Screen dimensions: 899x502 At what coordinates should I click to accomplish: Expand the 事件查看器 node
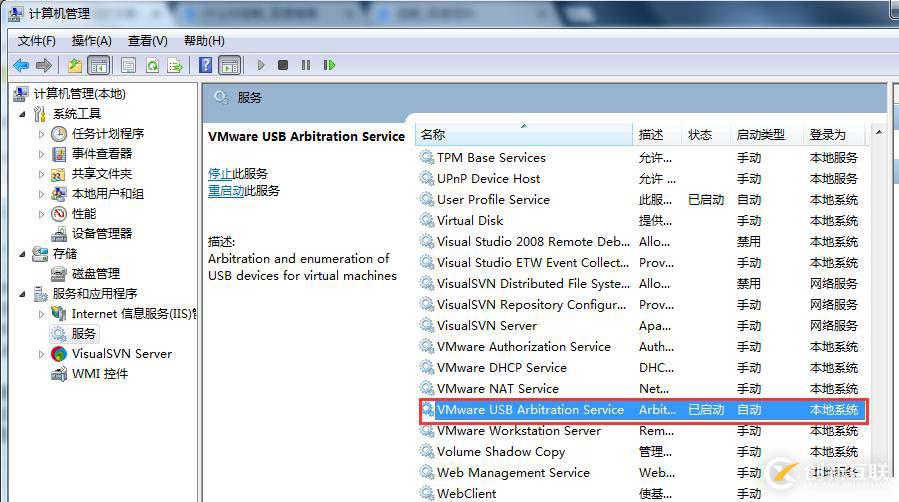coord(41,154)
